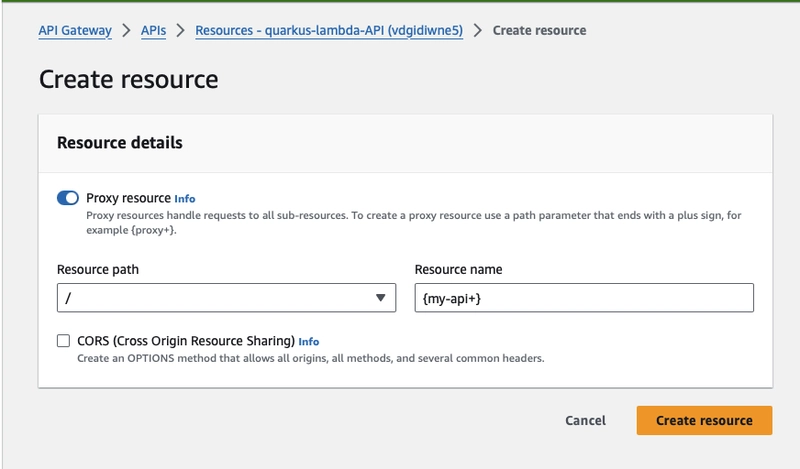
Task: Click the Create resource breadcrumb item
Action: (x=539, y=31)
